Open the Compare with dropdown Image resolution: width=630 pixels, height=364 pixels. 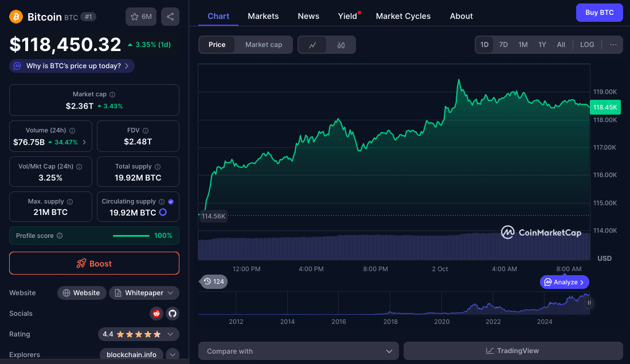click(299, 351)
